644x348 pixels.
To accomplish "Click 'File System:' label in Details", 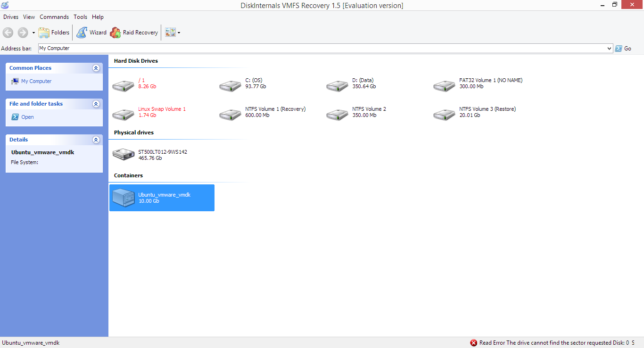I will (x=25, y=162).
